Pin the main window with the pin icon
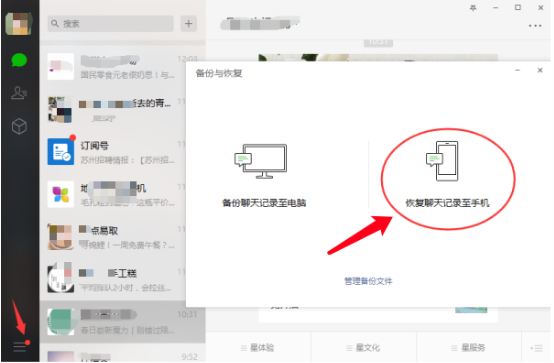 pos(473,8)
